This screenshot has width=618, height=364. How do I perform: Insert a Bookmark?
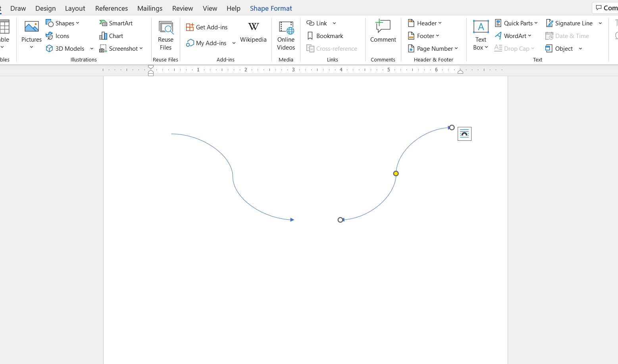pyautogui.click(x=325, y=36)
